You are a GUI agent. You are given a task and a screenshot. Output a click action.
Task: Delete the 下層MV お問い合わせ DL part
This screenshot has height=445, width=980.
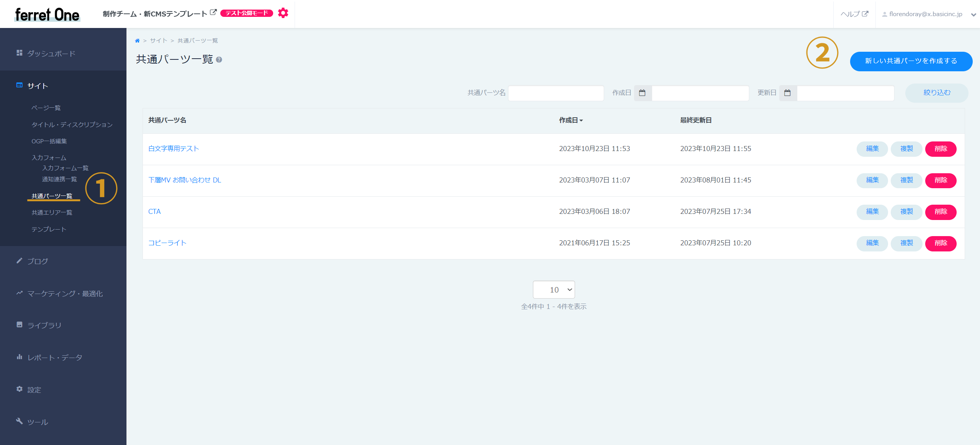pos(941,180)
